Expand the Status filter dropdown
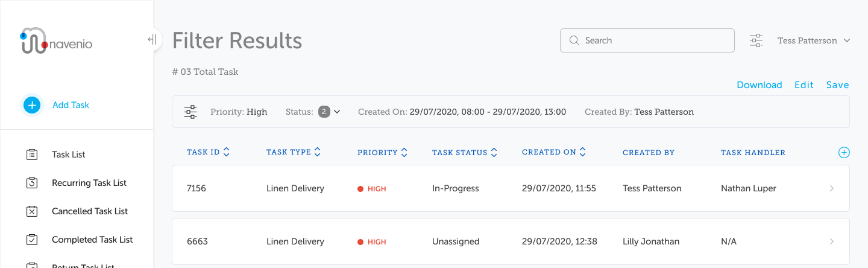868x268 pixels. point(329,112)
